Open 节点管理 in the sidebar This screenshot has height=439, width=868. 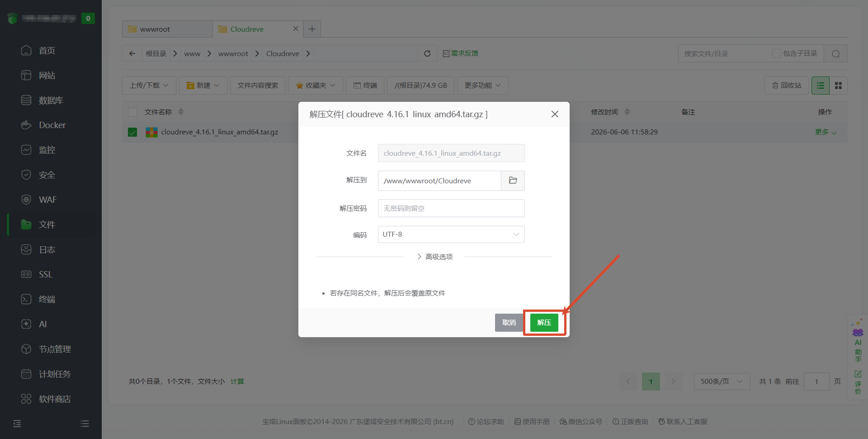55,349
